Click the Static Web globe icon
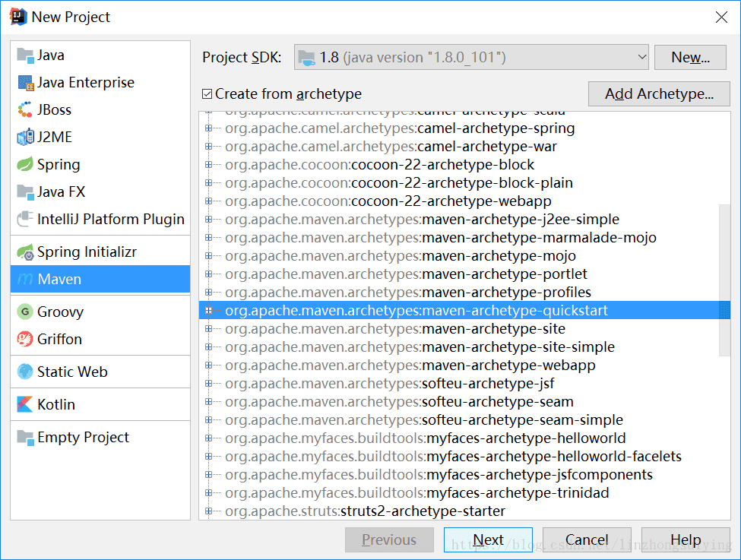741x560 pixels. (x=25, y=372)
